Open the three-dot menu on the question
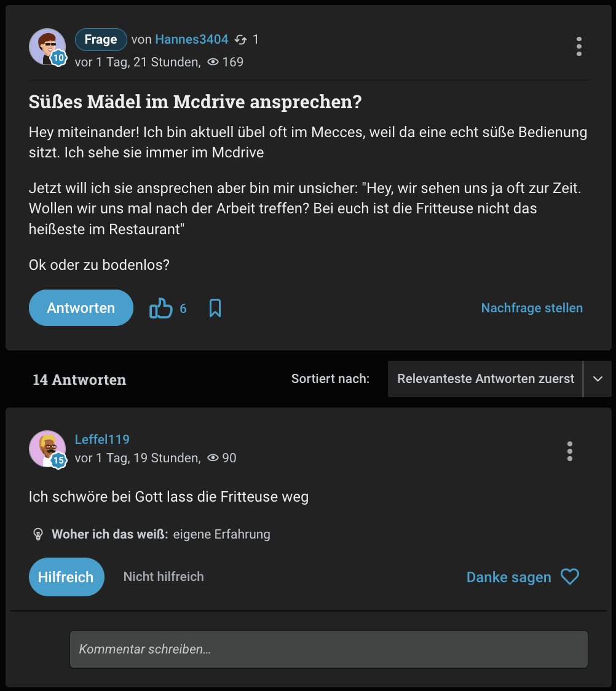This screenshot has height=691, width=616. click(x=578, y=47)
